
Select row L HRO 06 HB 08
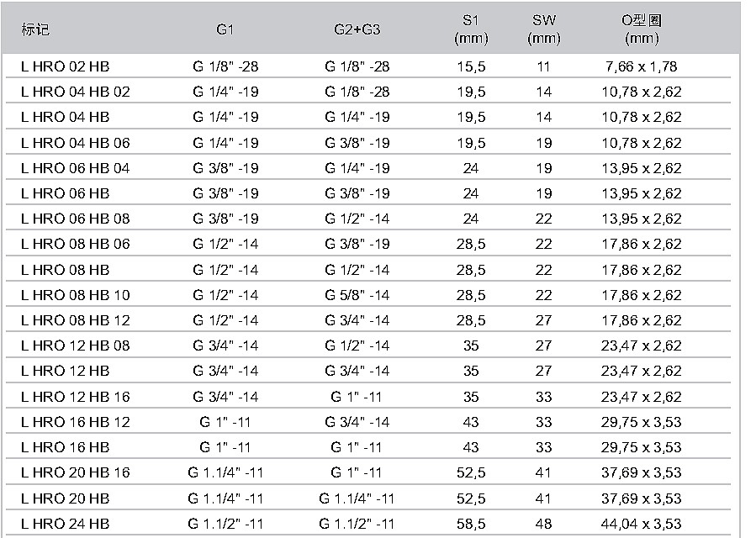pyautogui.click(x=368, y=219)
